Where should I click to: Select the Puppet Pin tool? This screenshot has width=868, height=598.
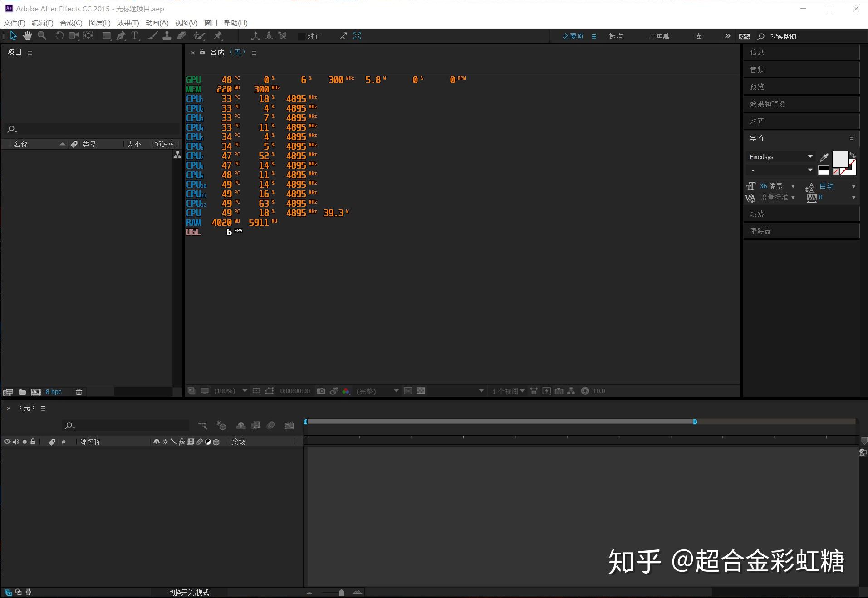point(218,36)
